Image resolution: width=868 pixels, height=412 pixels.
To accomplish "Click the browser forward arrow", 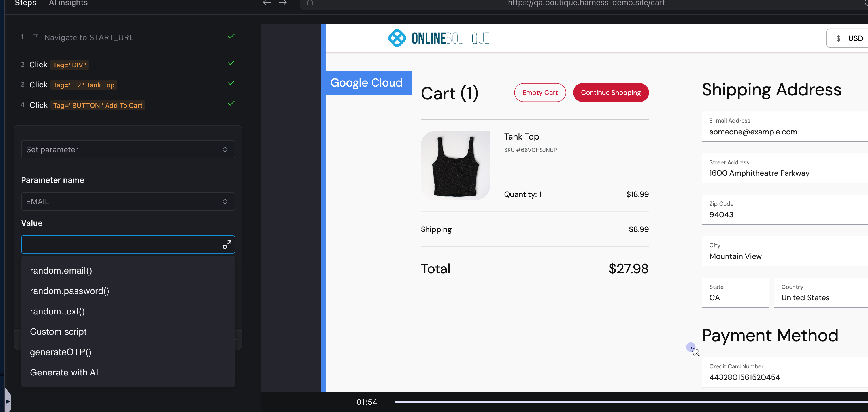I will 283,3.
